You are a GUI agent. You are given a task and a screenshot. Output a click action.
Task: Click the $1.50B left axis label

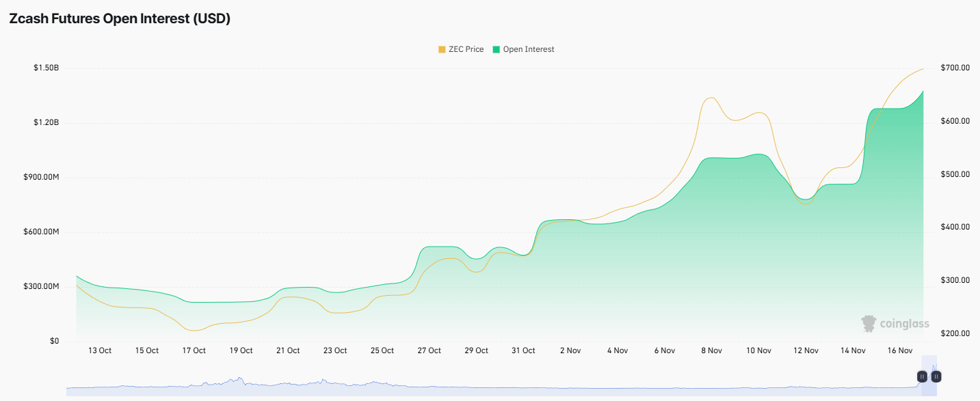click(x=46, y=68)
